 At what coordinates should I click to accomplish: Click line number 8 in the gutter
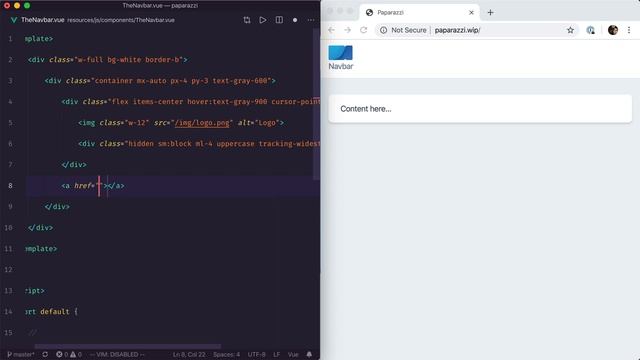[x=10, y=186]
